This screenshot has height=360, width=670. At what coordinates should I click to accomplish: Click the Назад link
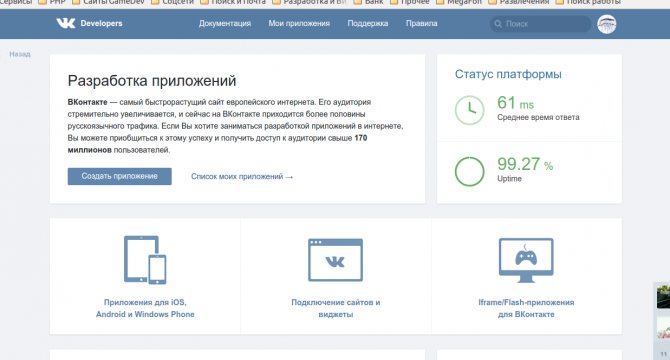(x=20, y=54)
